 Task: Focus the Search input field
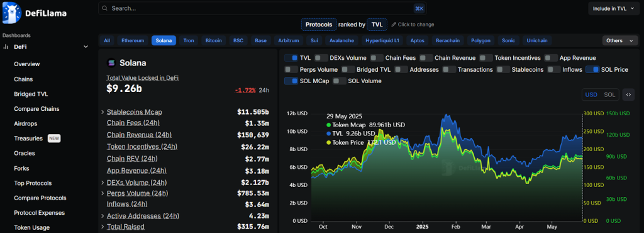click(262, 8)
